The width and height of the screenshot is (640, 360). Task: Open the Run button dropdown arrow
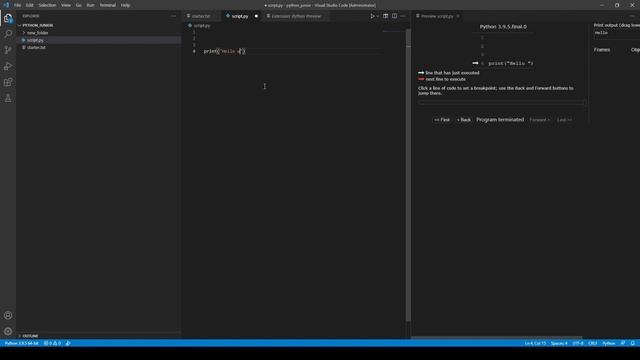click(378, 16)
